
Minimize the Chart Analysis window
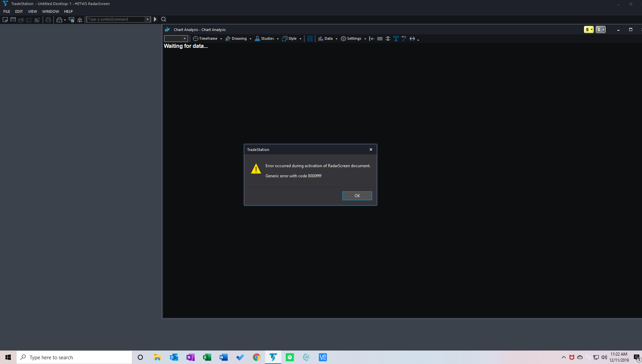coord(618,30)
